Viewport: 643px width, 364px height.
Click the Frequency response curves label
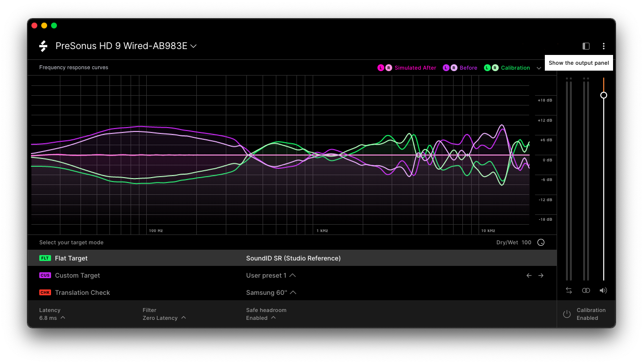click(74, 67)
